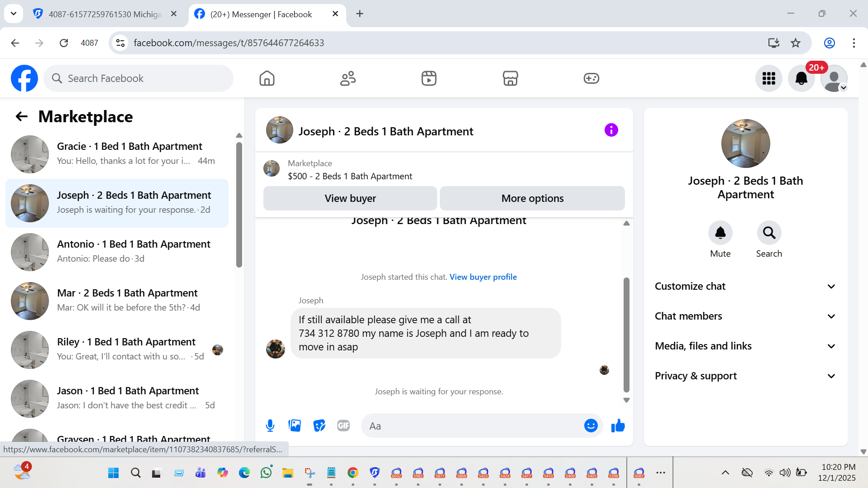Click the browser address bar URL
The width and height of the screenshot is (868, 488).
(229, 43)
